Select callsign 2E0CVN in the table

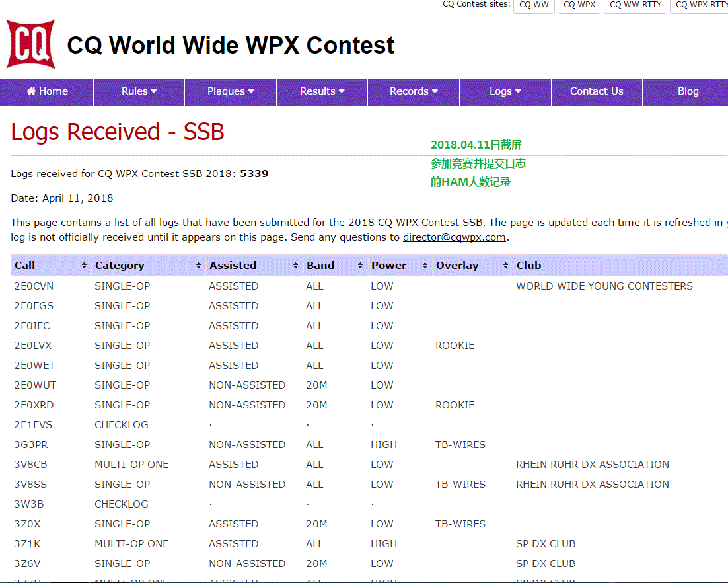click(x=34, y=286)
